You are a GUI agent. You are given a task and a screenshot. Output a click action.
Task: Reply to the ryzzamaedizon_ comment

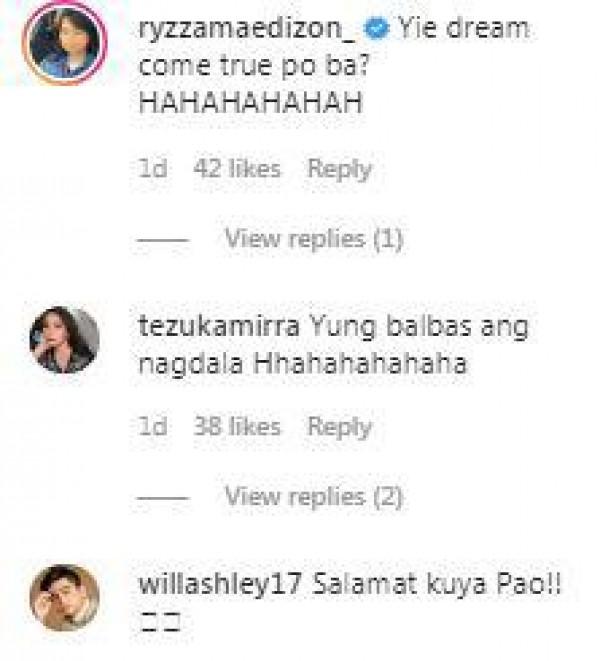point(339,169)
